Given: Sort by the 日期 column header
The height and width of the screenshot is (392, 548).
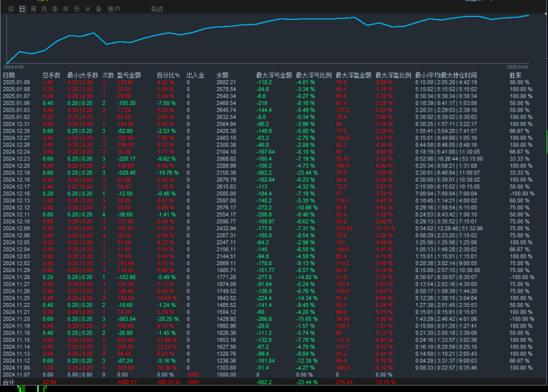Looking at the screenshot, I should point(9,75).
